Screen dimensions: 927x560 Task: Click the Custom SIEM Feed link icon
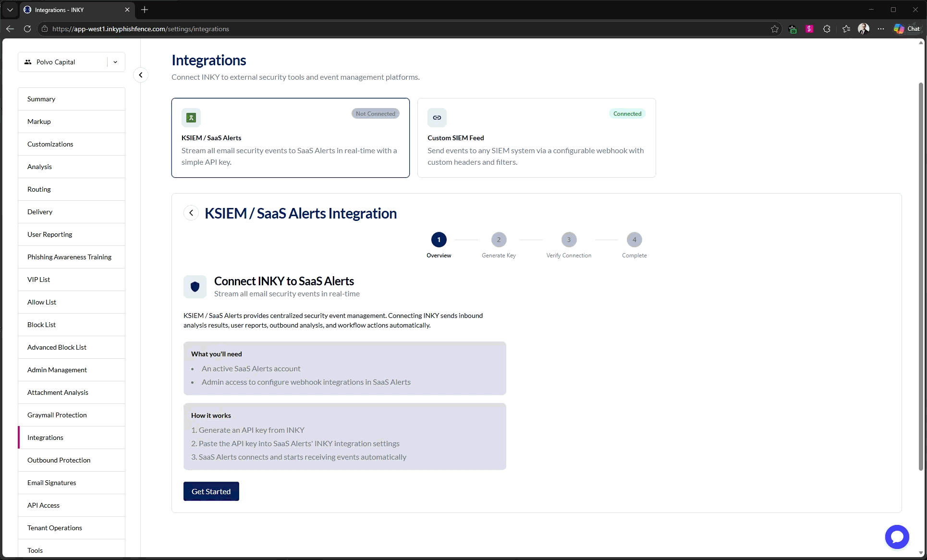[437, 118]
